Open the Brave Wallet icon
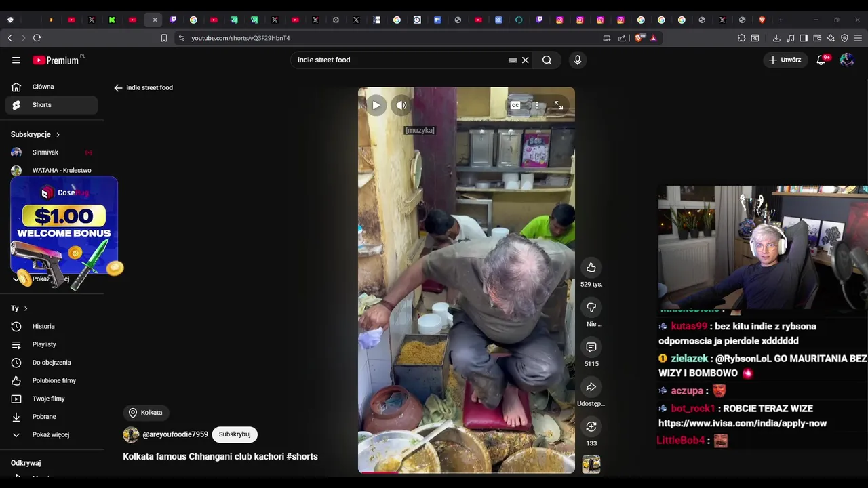Screen dimensions: 868x488 (x=817, y=38)
